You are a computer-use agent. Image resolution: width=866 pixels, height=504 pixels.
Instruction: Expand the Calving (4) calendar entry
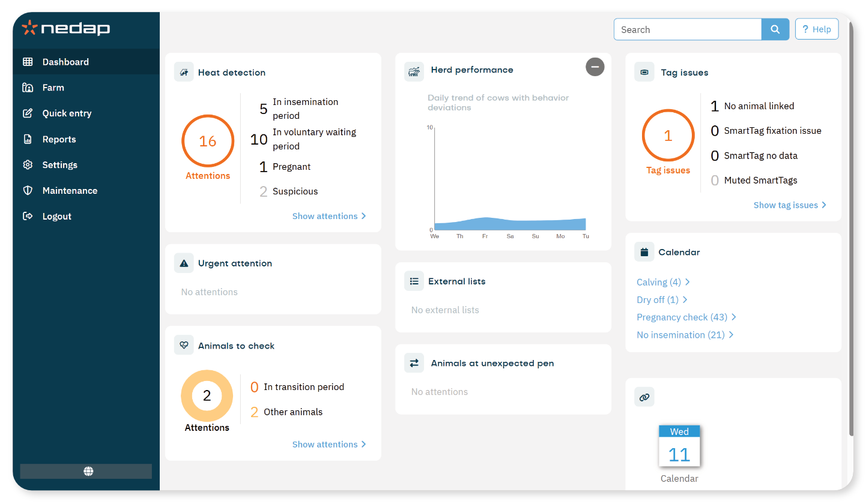click(x=663, y=282)
